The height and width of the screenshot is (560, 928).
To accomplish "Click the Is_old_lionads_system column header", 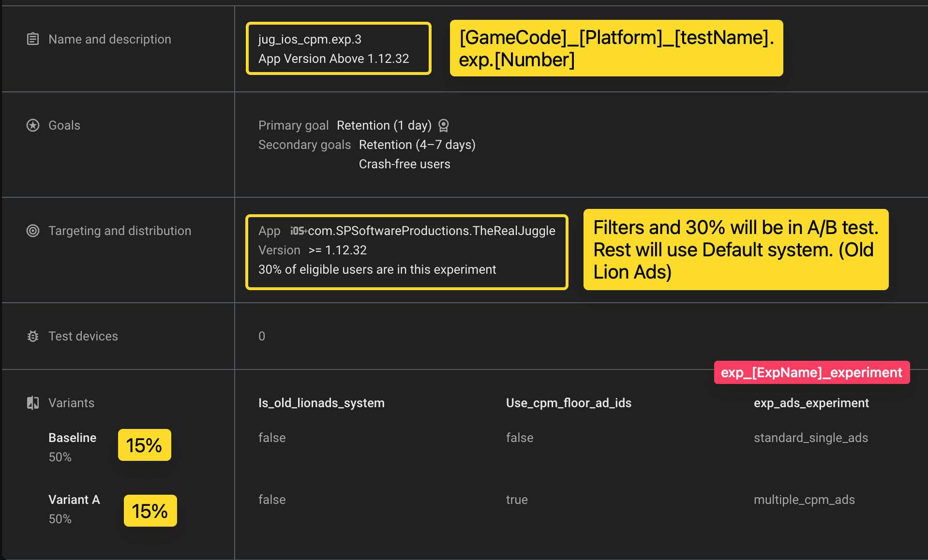I will pos(321,403).
